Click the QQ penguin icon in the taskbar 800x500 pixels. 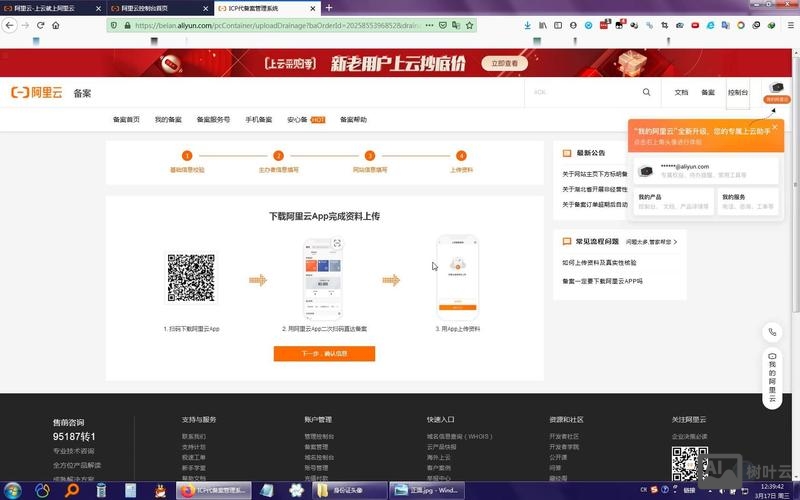coord(160,490)
